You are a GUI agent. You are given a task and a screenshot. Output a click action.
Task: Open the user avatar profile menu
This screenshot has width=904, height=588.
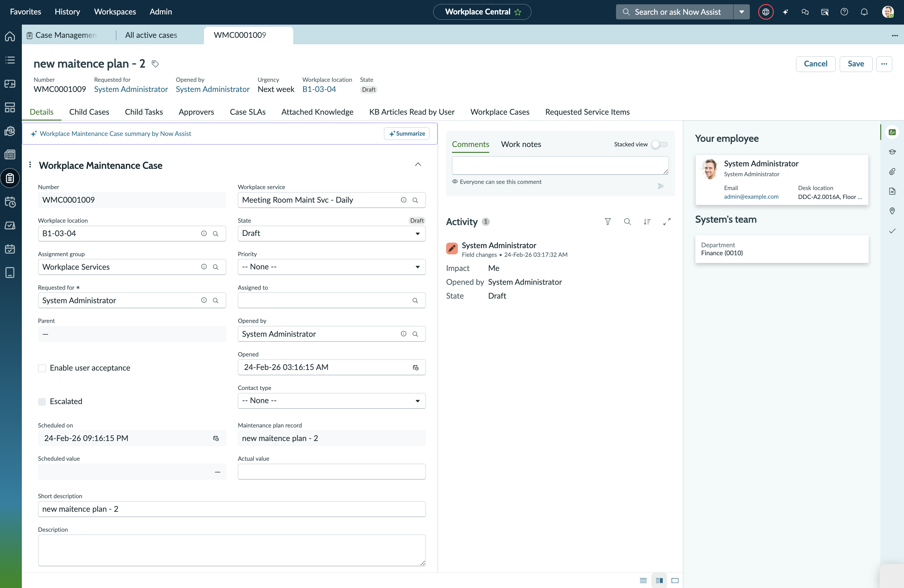point(887,12)
